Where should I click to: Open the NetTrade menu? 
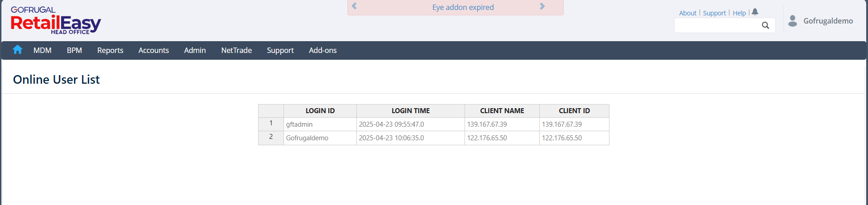point(236,50)
